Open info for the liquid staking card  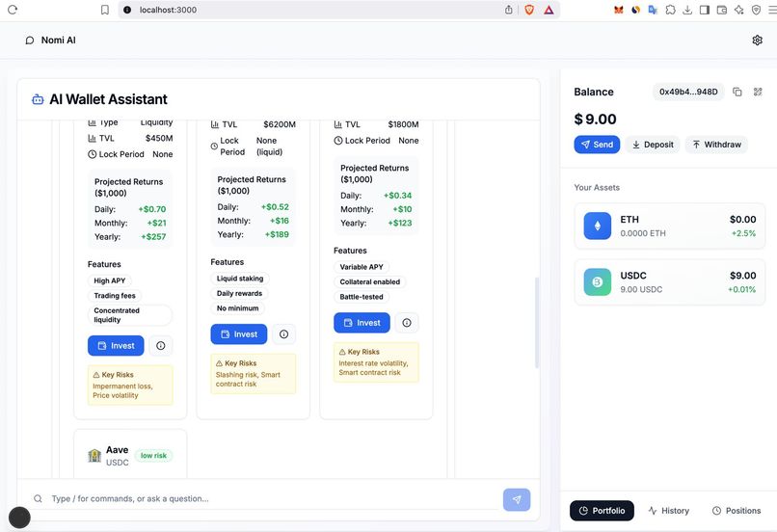(283, 334)
